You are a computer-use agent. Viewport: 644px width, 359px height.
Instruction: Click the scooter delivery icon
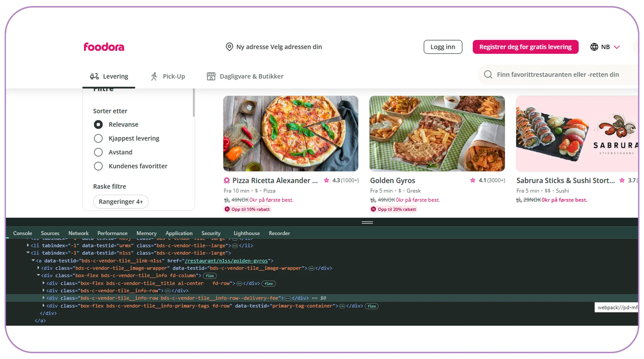point(94,76)
